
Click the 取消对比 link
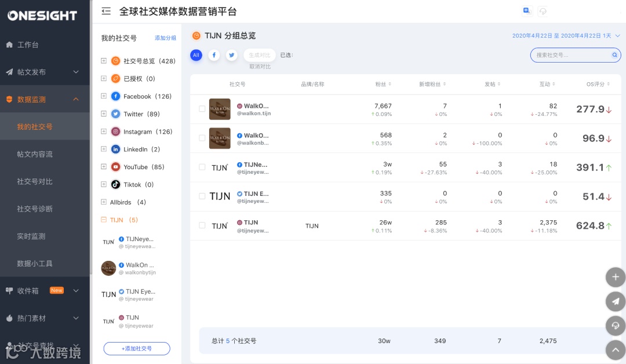click(x=260, y=67)
